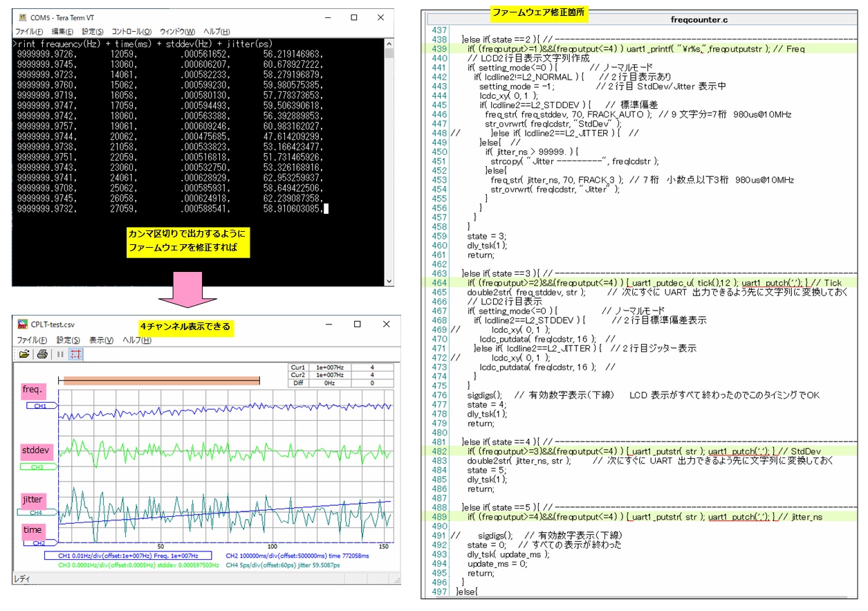Click the Diff row showing 0Hz
Screen dimensions: 868x611
341,383
